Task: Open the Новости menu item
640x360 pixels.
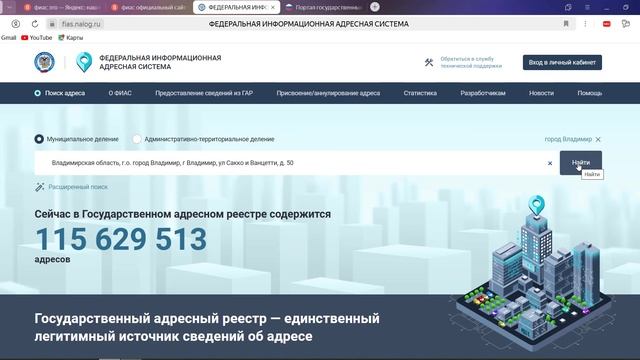Action: 541,93
